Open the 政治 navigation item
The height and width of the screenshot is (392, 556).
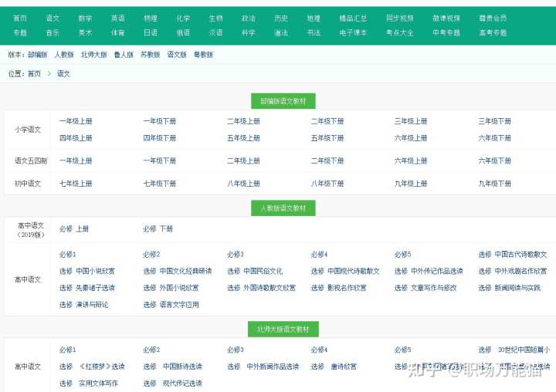(248, 18)
